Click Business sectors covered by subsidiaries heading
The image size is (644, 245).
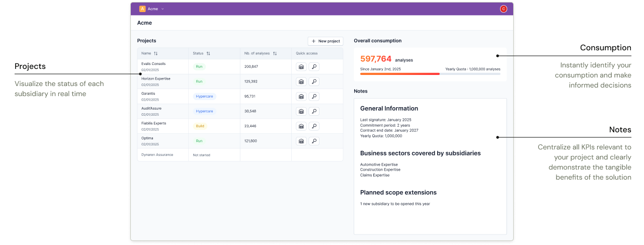pyautogui.click(x=421, y=153)
